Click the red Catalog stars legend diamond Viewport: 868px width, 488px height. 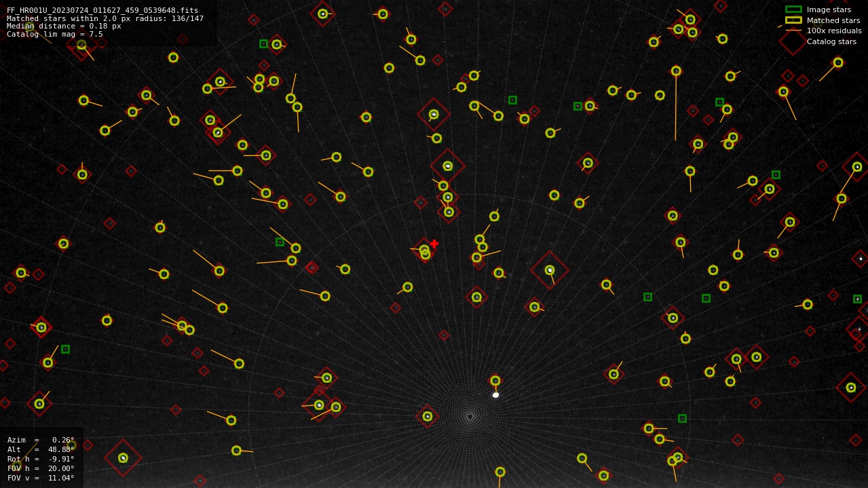(x=793, y=41)
